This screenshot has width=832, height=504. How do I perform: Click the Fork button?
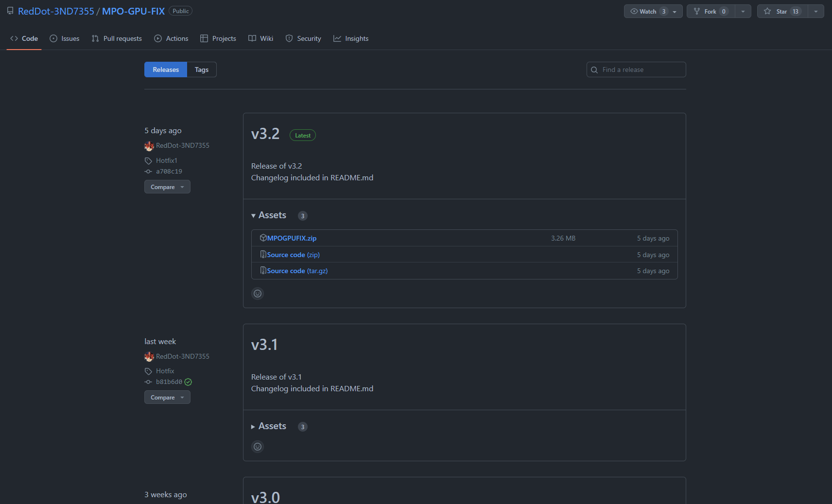pyautogui.click(x=711, y=11)
